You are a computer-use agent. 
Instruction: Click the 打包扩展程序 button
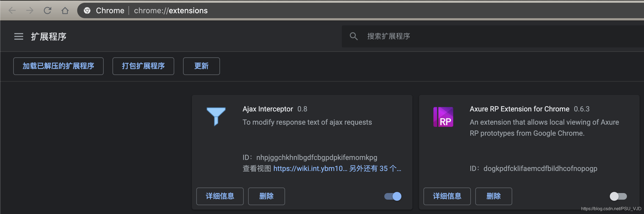(x=143, y=66)
